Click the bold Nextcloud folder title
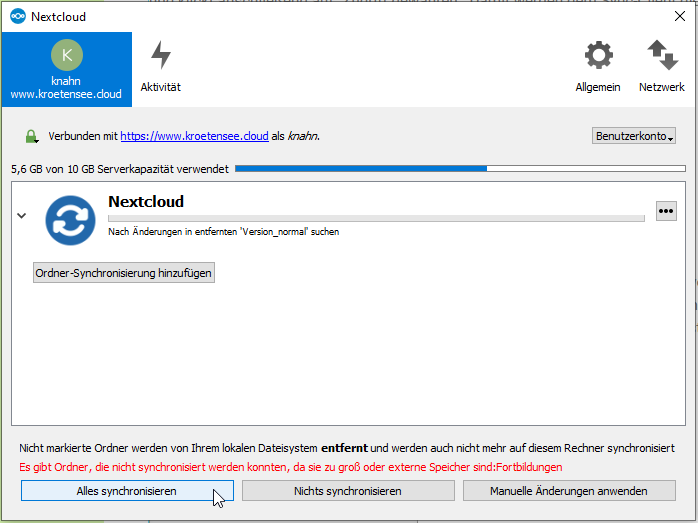The width and height of the screenshot is (698, 523). [x=146, y=202]
